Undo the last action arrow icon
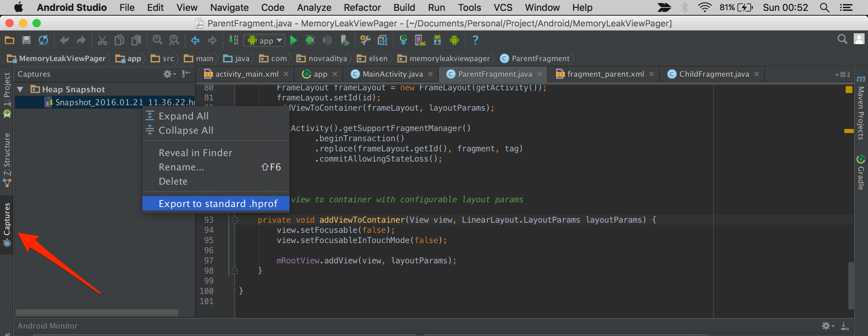 coord(64,40)
